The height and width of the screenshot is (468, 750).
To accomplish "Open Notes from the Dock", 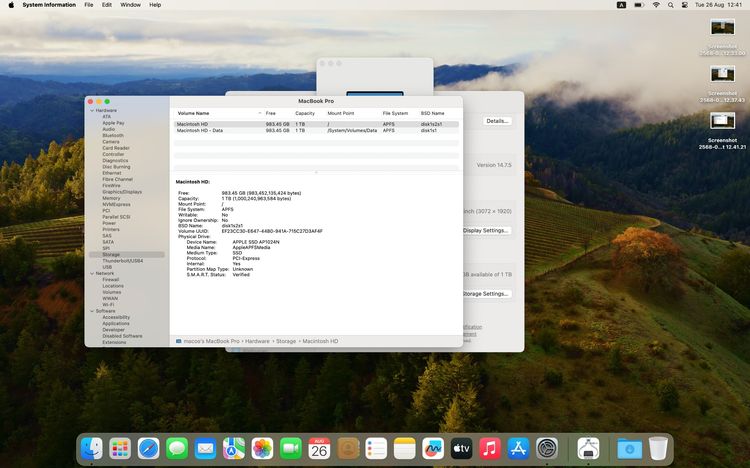I will (x=405, y=449).
